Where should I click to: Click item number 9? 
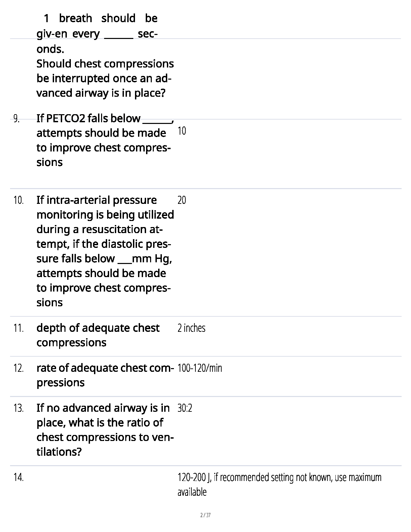pos(17,118)
